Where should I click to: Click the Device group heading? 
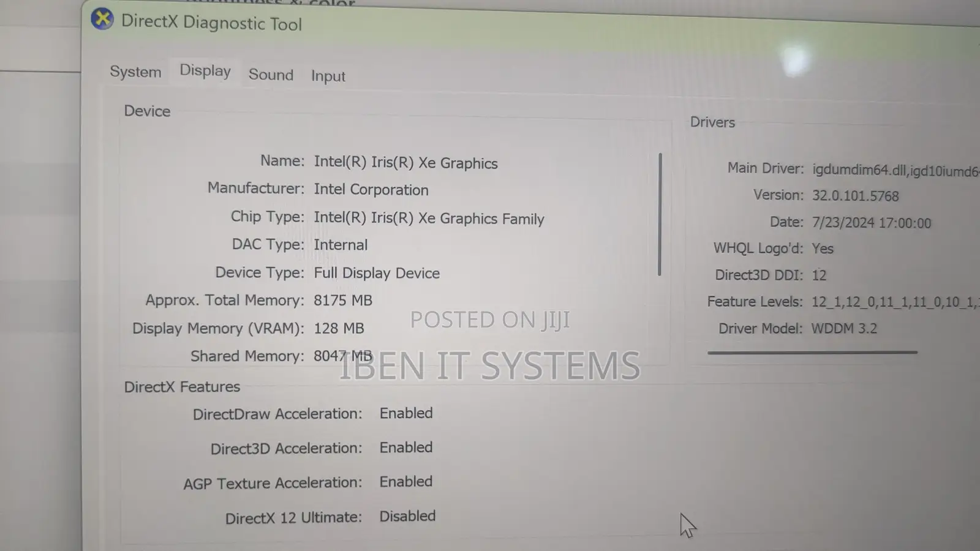147,111
